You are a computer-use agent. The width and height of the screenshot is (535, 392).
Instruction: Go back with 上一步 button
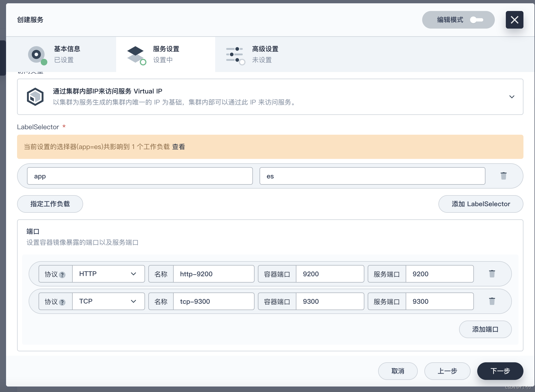[x=447, y=371]
